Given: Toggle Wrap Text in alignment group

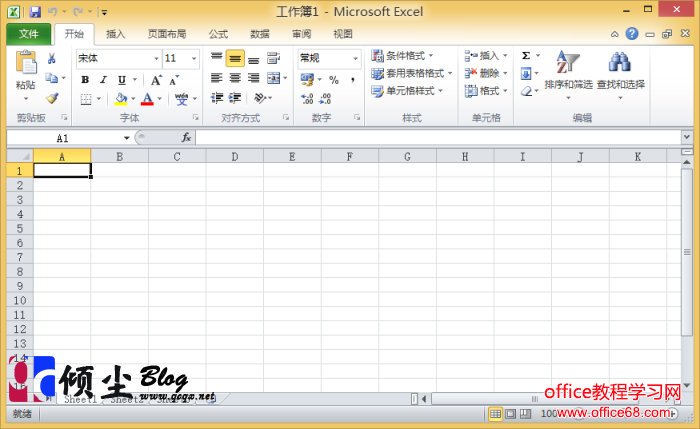Looking at the screenshot, I should (x=273, y=58).
